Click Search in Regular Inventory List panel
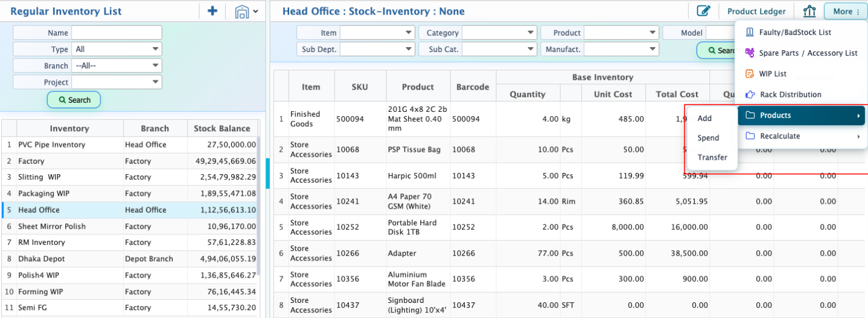The height and width of the screenshot is (318, 868). (x=74, y=100)
